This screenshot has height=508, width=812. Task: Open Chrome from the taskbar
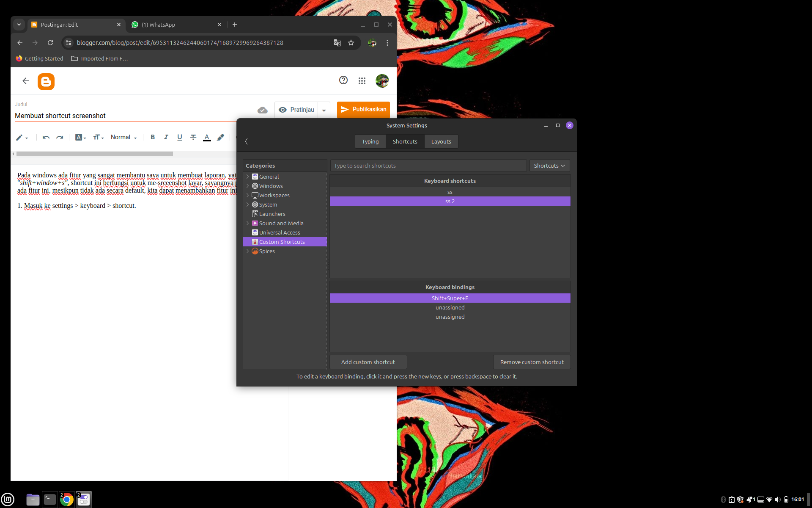pos(67,500)
